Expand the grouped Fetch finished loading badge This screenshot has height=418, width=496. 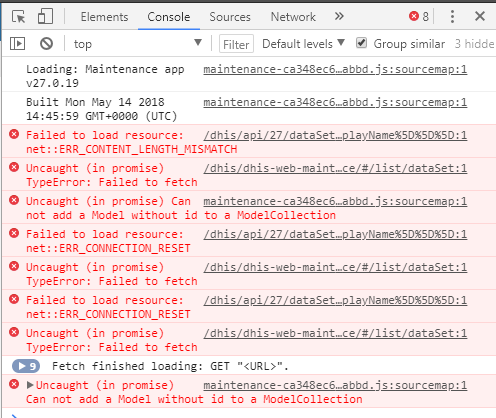pos(26,366)
